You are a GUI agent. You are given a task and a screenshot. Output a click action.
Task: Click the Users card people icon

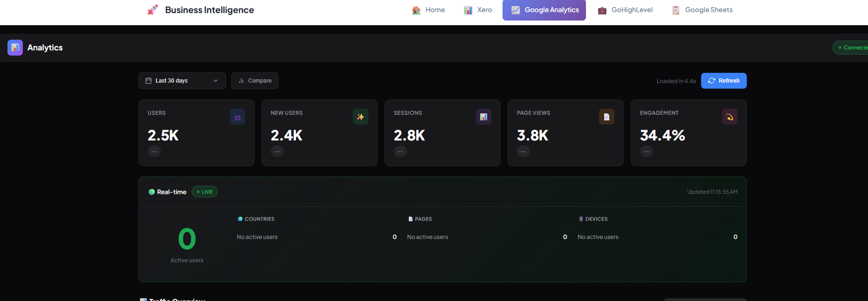(x=237, y=117)
